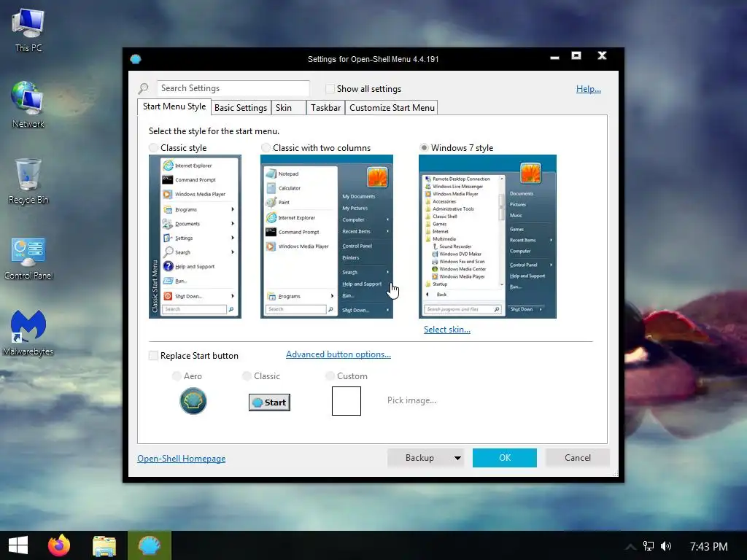Click the Classic style preview image
The image size is (747, 560).
pyautogui.click(x=195, y=237)
